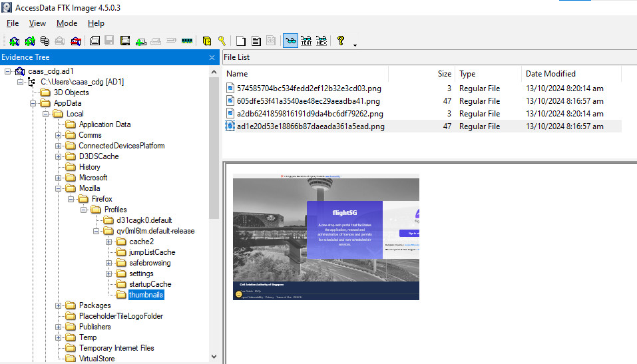
Task: Switch preview to TEXT mode
Action: tap(306, 41)
